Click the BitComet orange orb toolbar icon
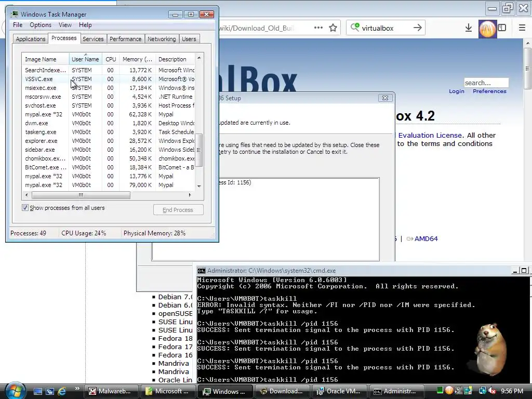This screenshot has width=532, height=399. point(487,29)
